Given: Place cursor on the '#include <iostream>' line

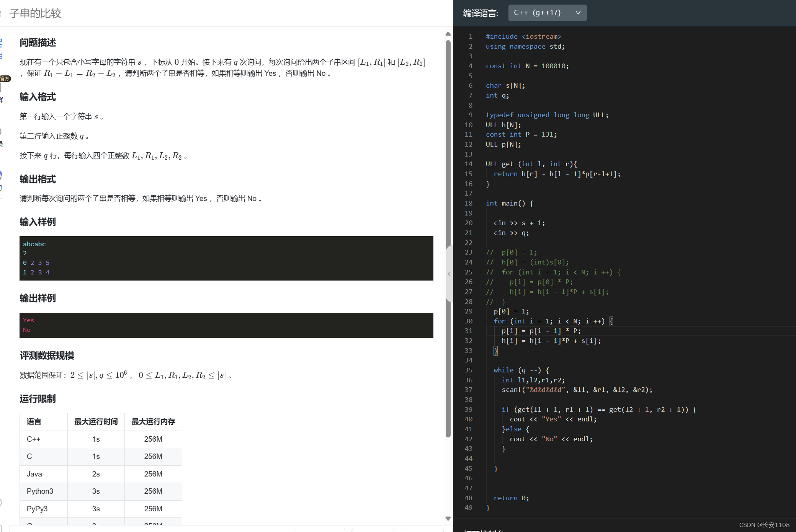Looking at the screenshot, I should (523, 36).
